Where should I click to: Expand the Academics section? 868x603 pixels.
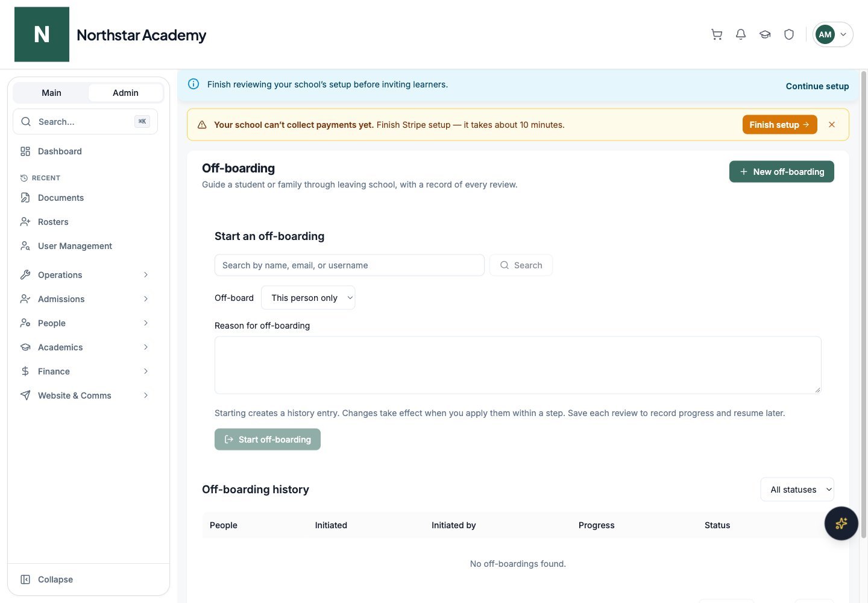pyautogui.click(x=85, y=347)
